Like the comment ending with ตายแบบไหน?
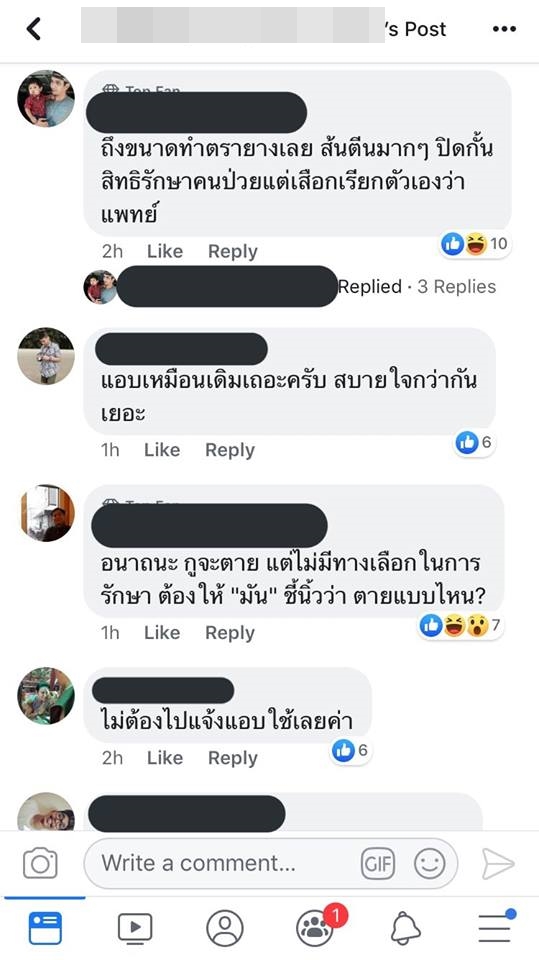 point(162,632)
